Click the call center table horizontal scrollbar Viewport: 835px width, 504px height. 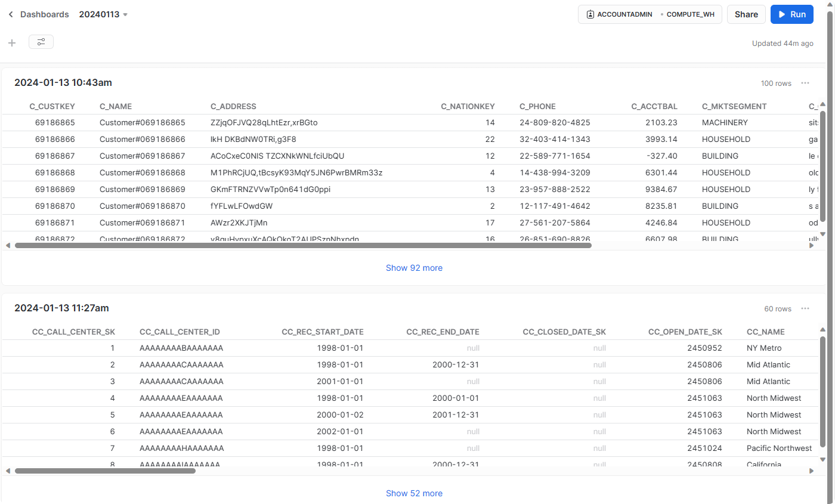105,471
